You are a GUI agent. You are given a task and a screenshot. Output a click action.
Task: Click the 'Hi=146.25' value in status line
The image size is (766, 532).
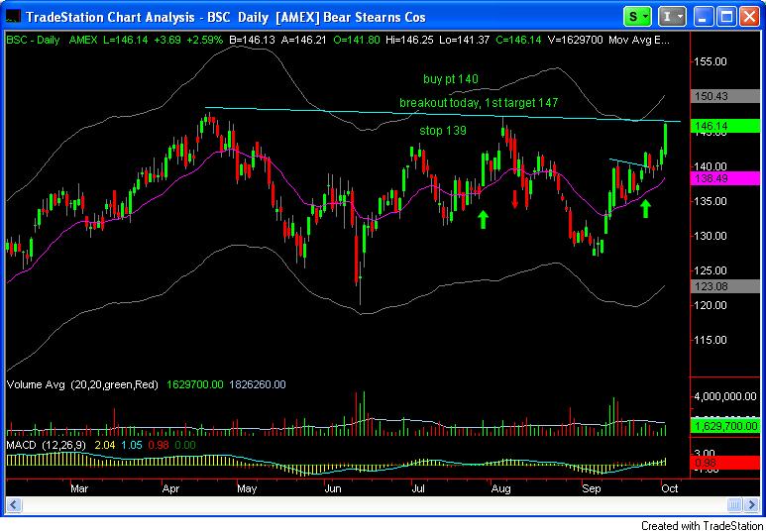coord(409,40)
